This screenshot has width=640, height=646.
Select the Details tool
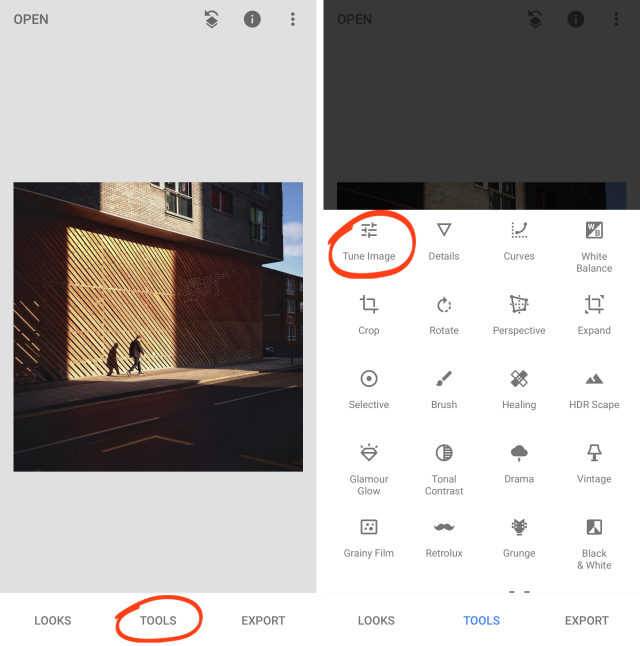(x=444, y=242)
